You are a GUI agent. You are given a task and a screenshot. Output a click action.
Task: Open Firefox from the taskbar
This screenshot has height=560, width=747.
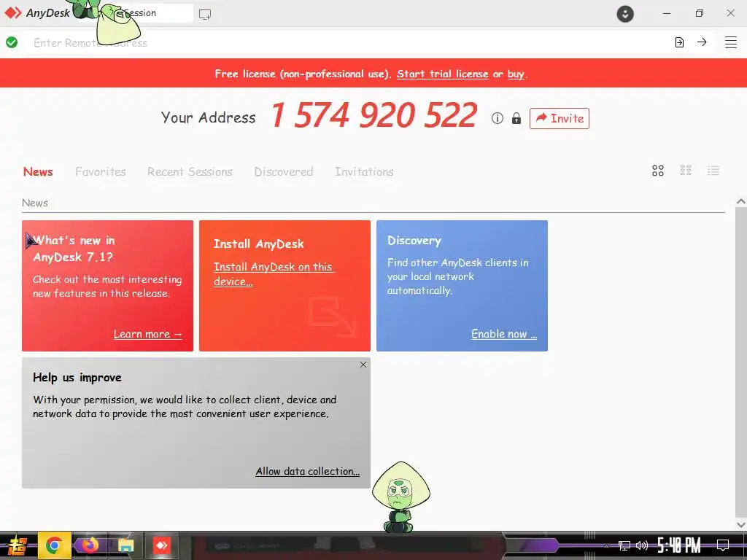(90, 545)
